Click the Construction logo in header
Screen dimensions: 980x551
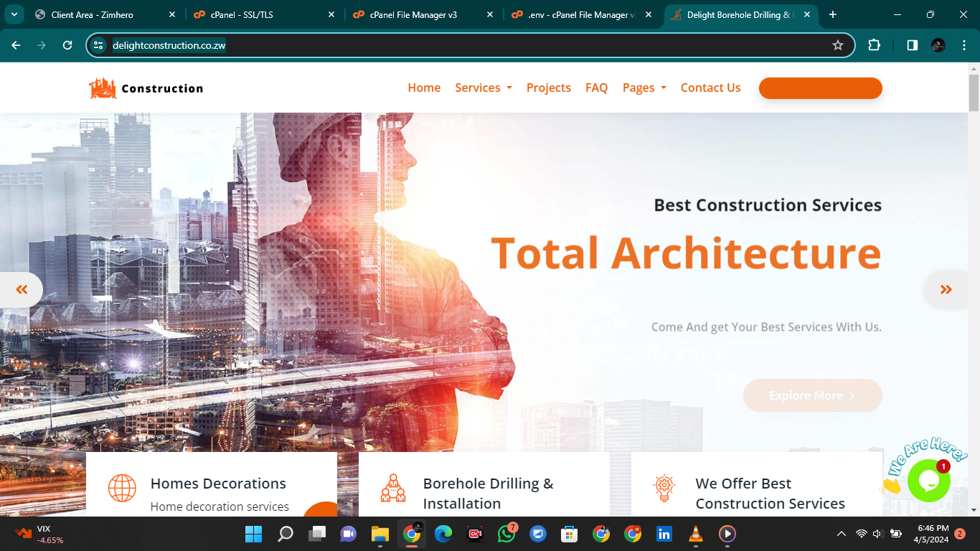146,88
